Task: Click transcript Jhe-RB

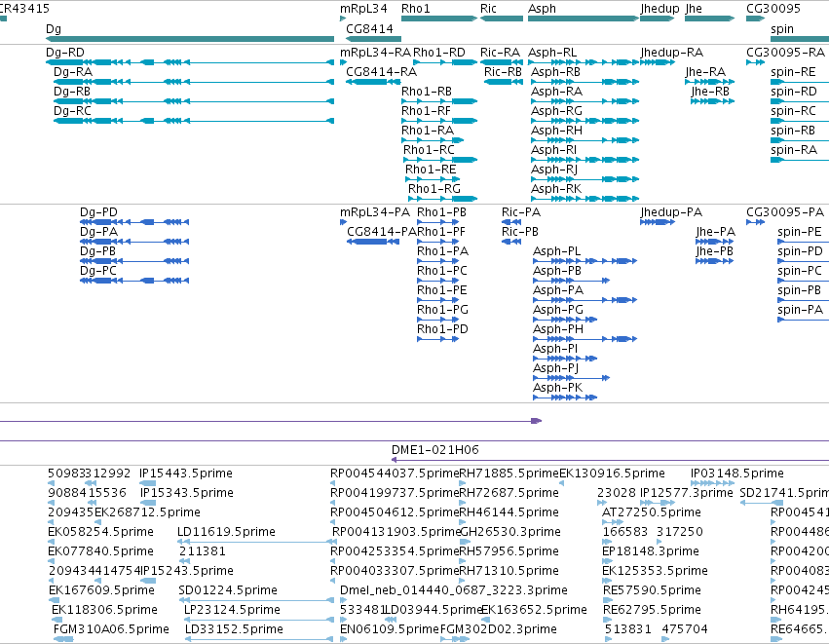Action: tap(712, 101)
